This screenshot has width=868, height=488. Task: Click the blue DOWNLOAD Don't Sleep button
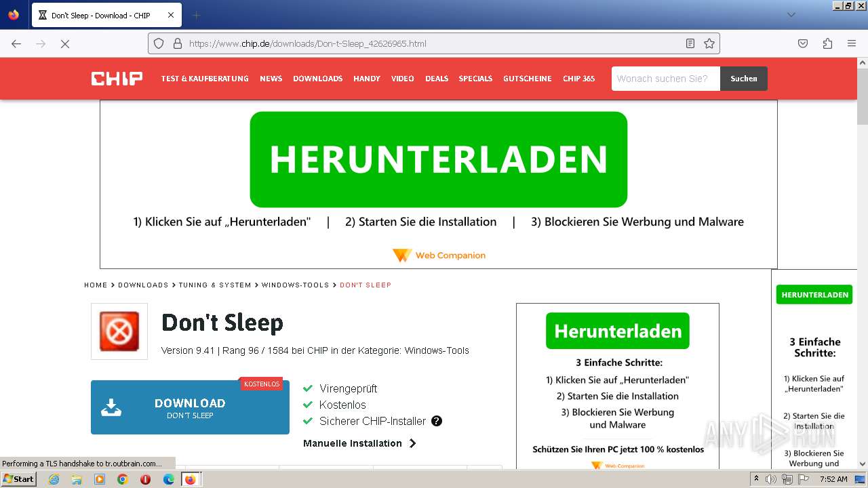(190, 407)
